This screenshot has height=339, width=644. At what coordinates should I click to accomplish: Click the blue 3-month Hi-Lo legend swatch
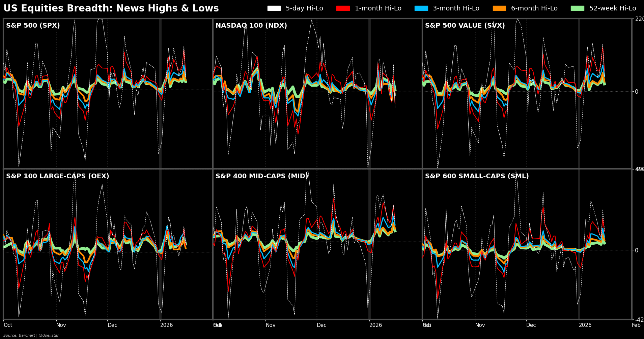click(x=421, y=8)
